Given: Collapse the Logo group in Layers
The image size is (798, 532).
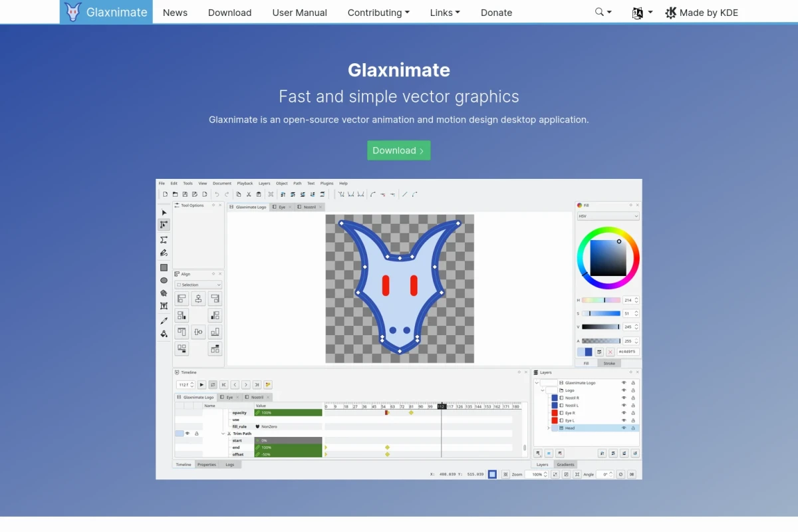Looking at the screenshot, I should [542, 390].
